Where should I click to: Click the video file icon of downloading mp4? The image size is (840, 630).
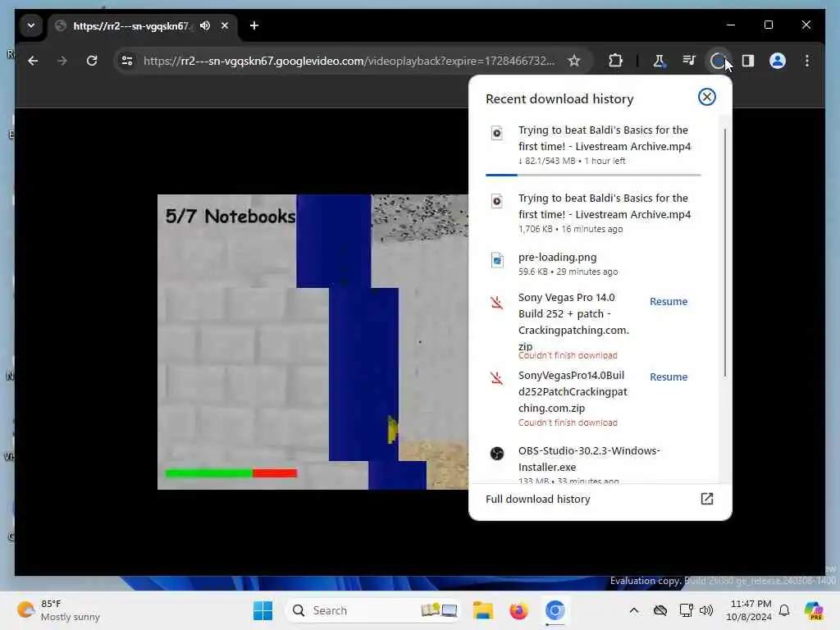tap(496, 133)
